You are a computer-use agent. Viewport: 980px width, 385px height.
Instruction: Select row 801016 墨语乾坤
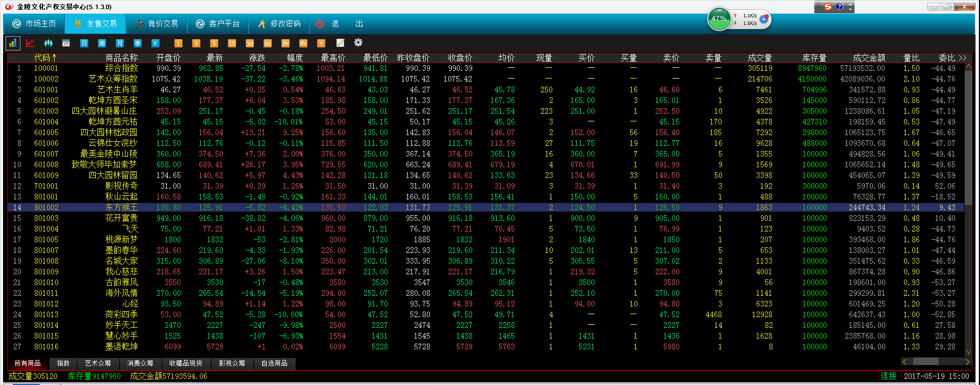click(486, 347)
